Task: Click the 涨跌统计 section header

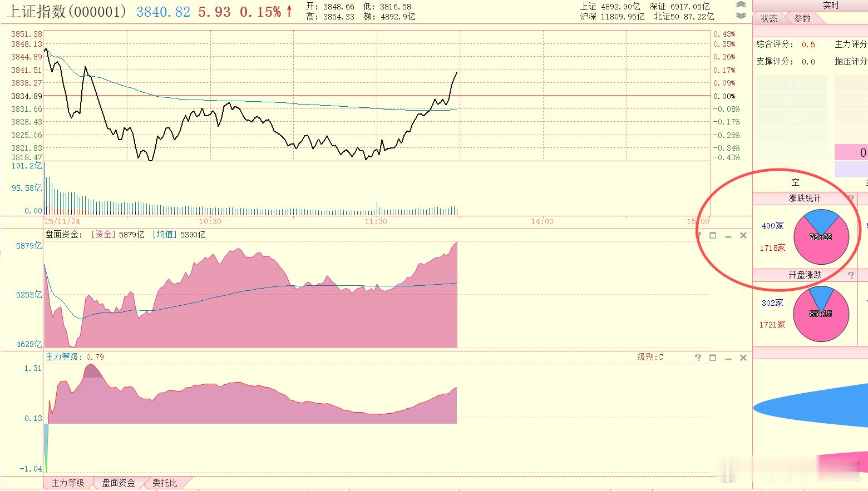Action: [805, 198]
